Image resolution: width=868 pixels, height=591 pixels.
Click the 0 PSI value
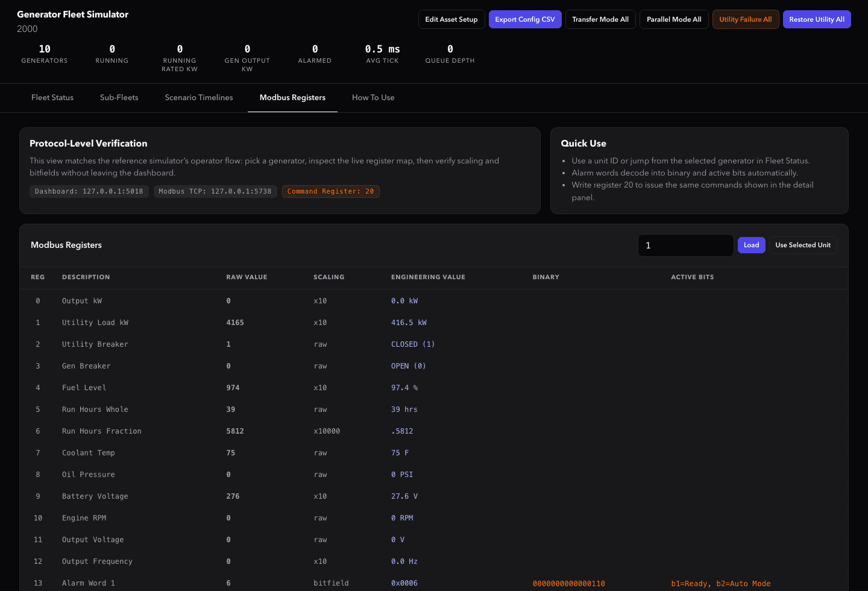(x=402, y=475)
